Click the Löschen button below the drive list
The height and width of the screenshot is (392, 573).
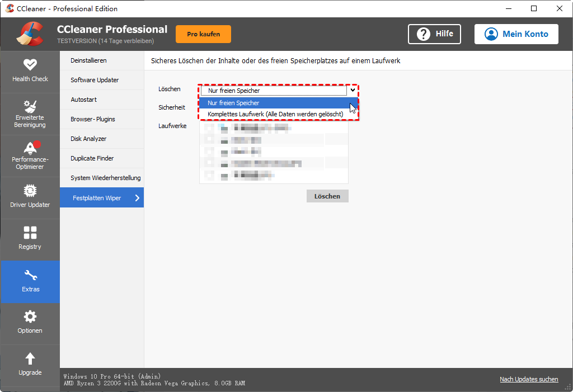(327, 196)
